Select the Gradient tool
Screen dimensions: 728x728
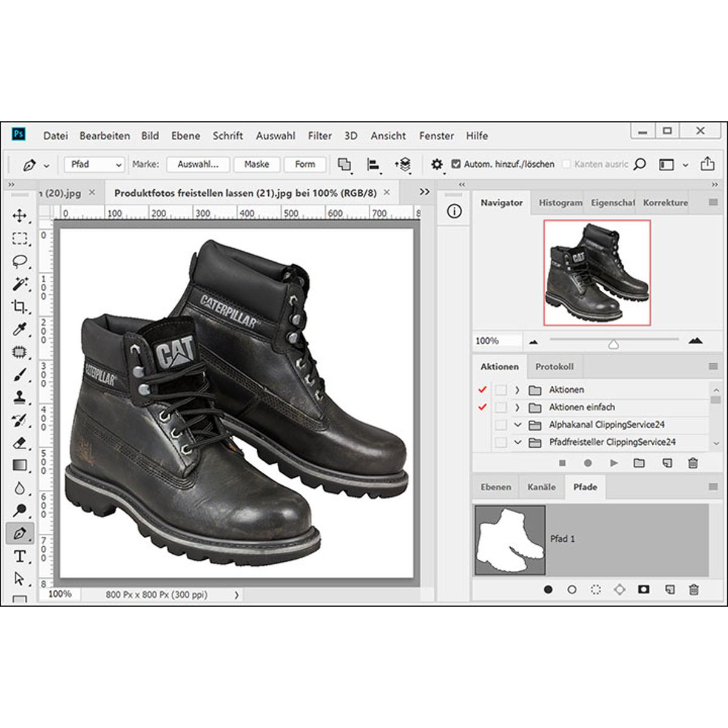[19, 465]
